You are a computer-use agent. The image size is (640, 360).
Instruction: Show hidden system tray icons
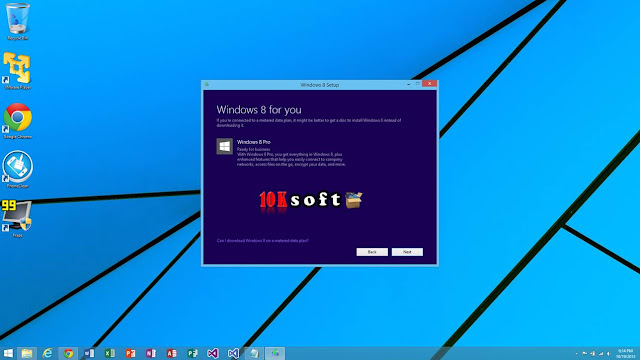click(576, 354)
